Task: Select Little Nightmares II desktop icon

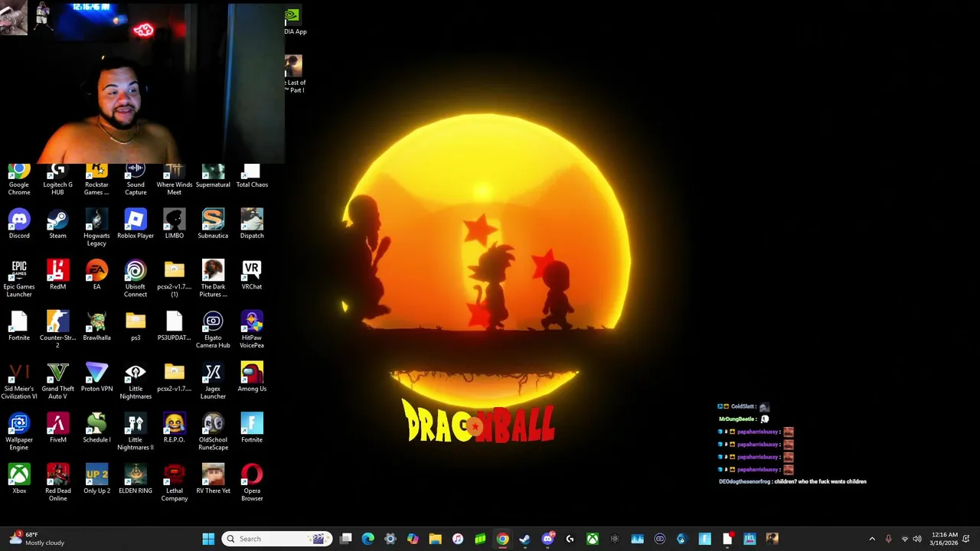Action: [136, 432]
